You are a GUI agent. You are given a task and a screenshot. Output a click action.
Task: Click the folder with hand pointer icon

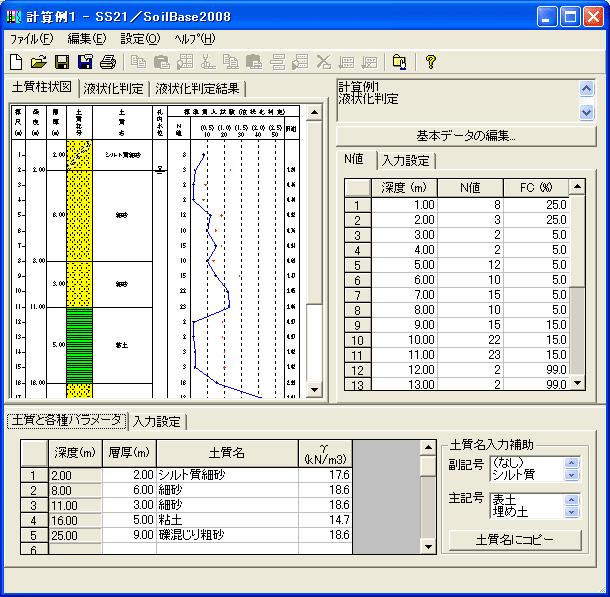click(x=400, y=62)
